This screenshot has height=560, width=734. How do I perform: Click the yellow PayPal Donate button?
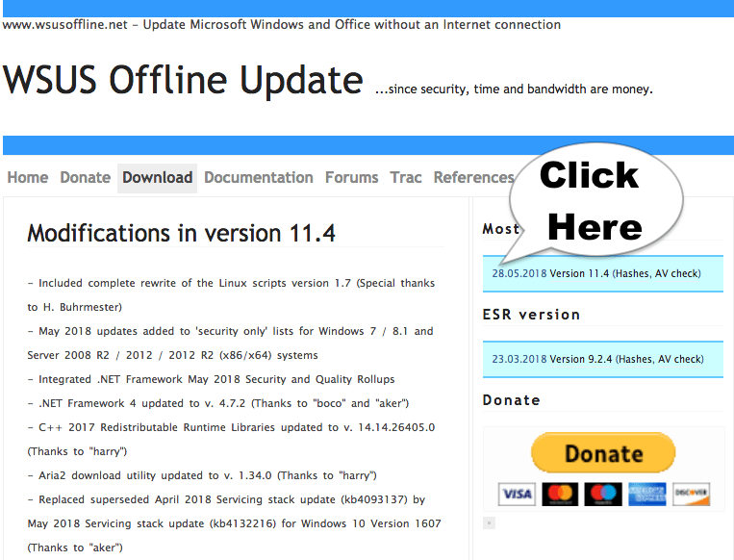coord(603,453)
